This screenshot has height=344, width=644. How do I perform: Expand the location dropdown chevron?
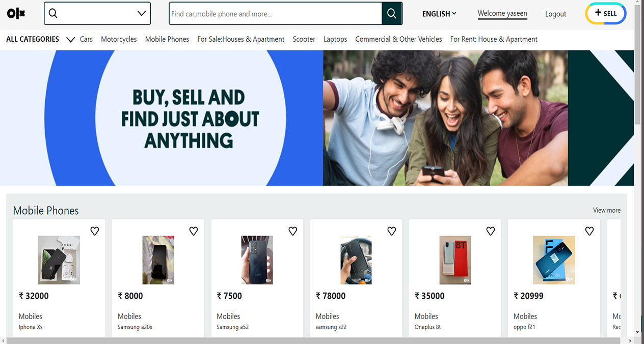[x=142, y=14]
